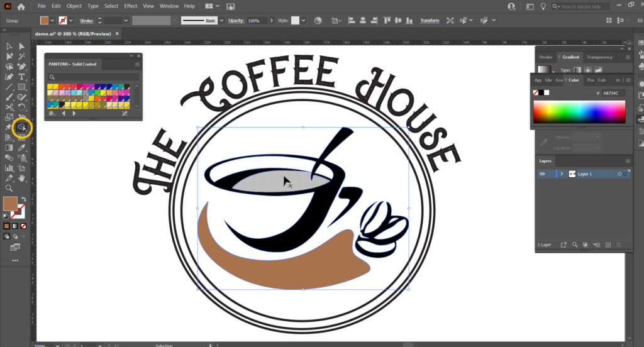Click the hex color value field
Screen dimensions: 644x347
pos(613,93)
